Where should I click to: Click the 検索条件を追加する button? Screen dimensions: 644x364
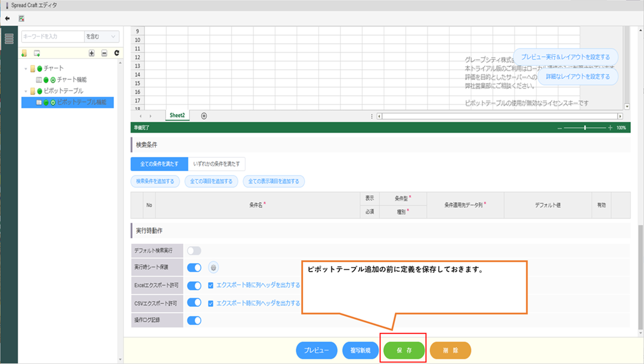click(x=155, y=181)
